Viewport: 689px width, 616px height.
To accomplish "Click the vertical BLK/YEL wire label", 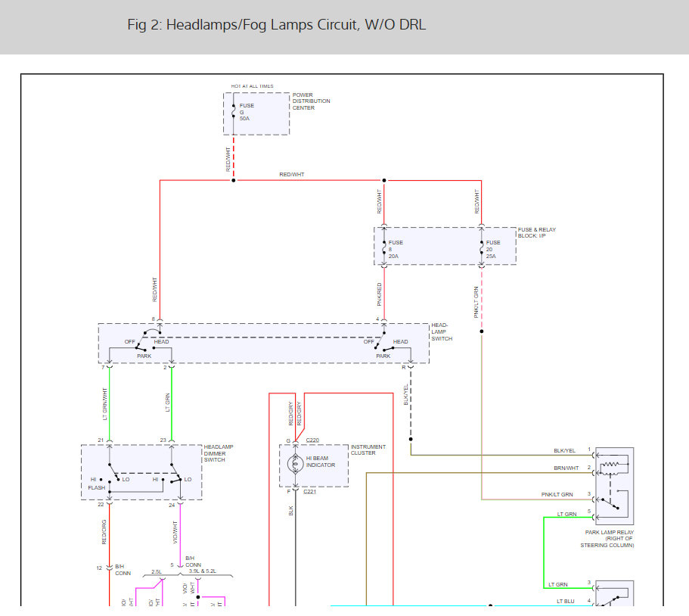I will point(405,395).
